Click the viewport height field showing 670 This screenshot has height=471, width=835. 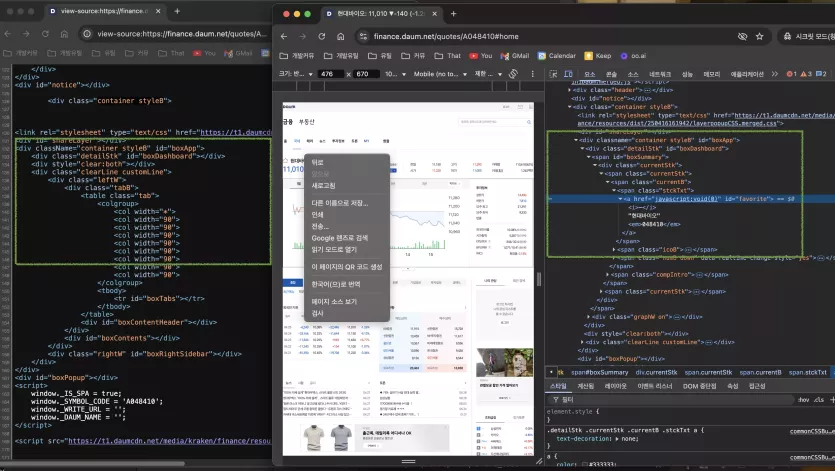pyautogui.click(x=366, y=74)
